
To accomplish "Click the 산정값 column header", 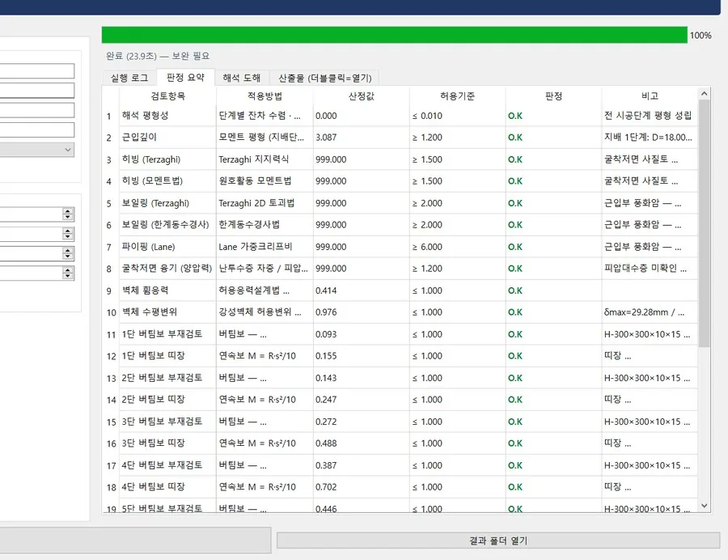I will coord(362,96).
